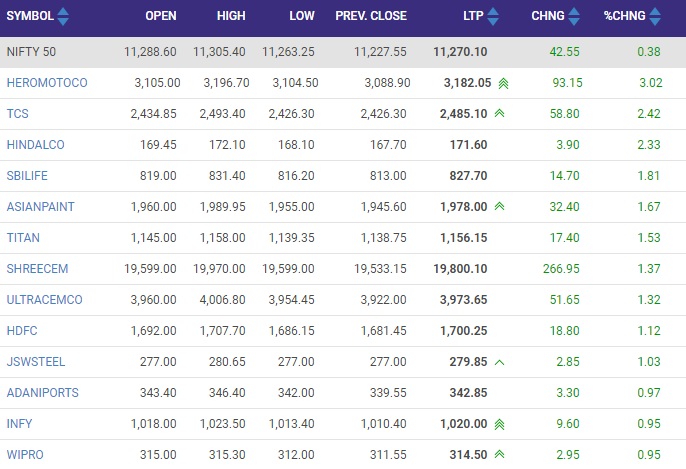This screenshot has width=686, height=469.
Task: Open the HINDALCO symbol link
Action: pyautogui.click(x=35, y=145)
